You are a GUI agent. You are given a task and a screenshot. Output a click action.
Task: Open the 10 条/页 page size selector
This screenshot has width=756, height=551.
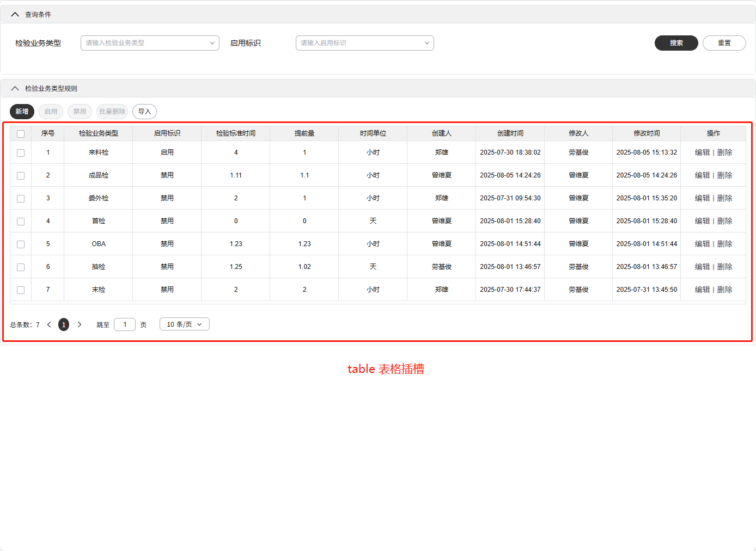[x=184, y=325]
